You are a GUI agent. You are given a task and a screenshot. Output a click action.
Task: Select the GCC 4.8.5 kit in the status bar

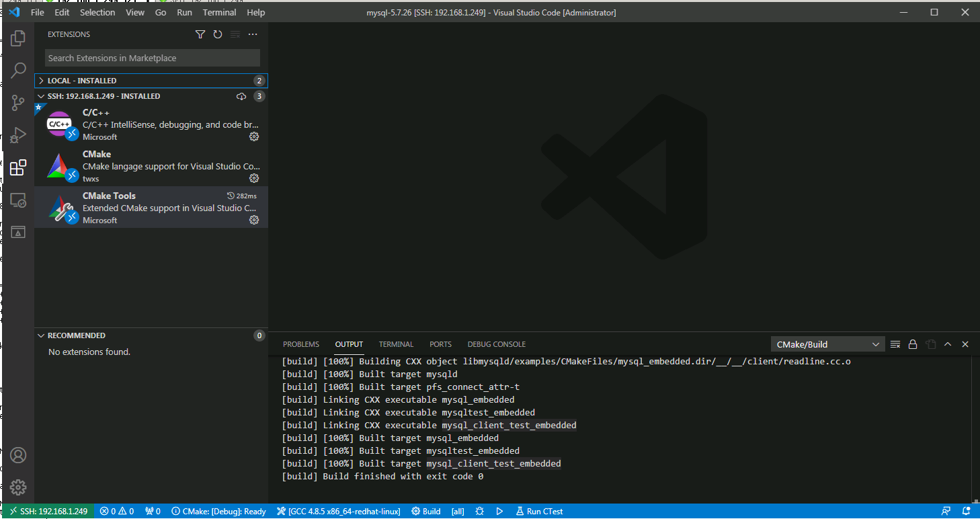tap(339, 511)
